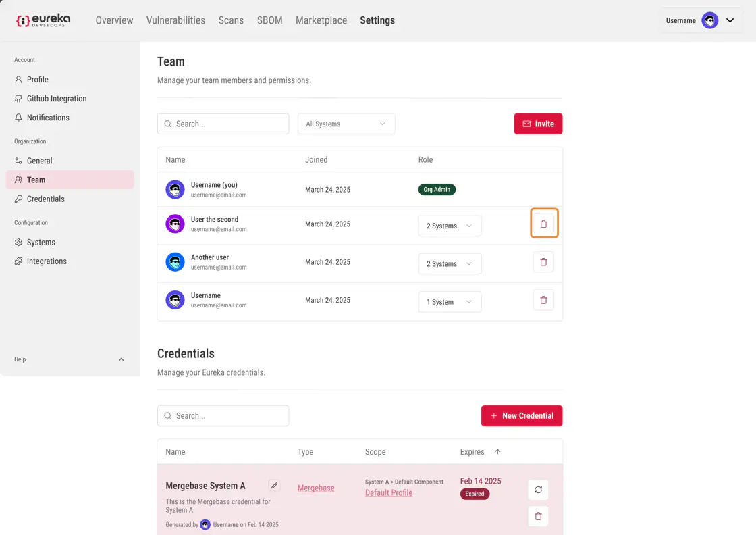Open systems dropdown for User the second
The image size is (756, 535).
(x=450, y=226)
